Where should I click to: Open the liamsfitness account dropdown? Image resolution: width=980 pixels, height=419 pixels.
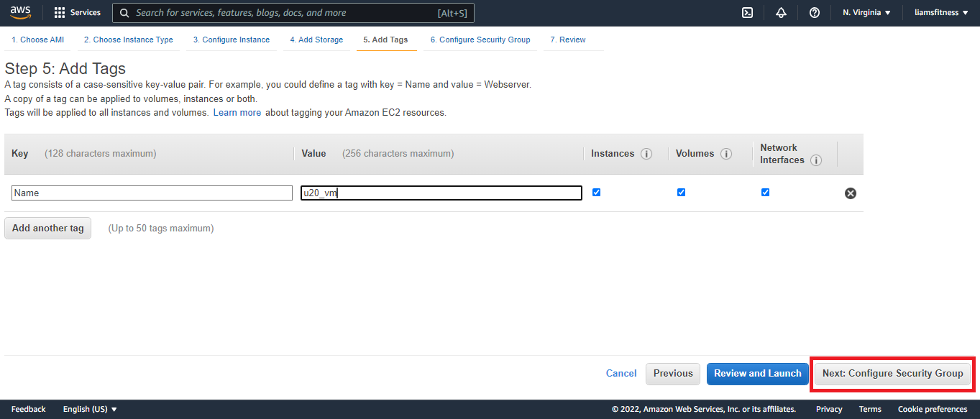point(940,13)
